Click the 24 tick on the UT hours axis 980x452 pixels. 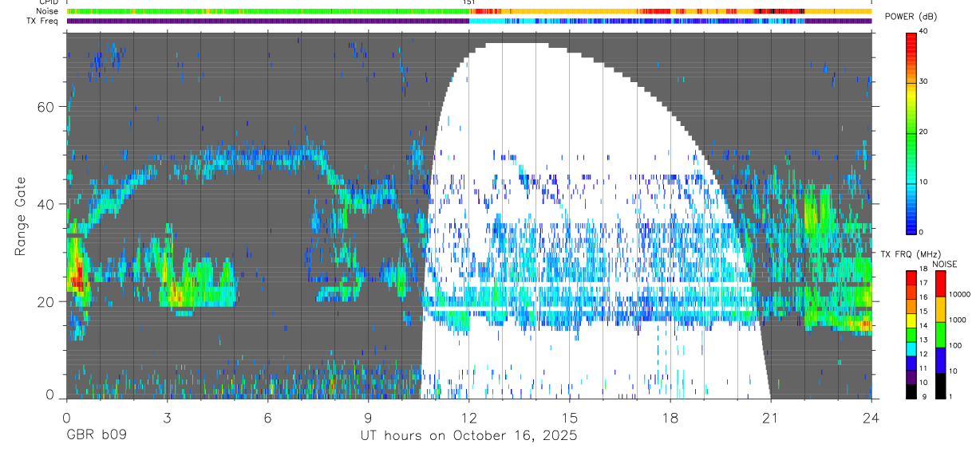(x=871, y=416)
